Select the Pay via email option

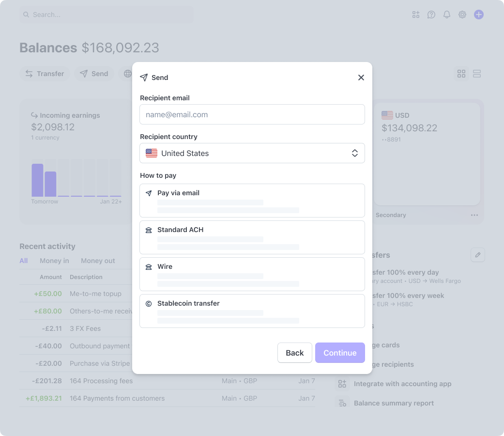[252, 201]
